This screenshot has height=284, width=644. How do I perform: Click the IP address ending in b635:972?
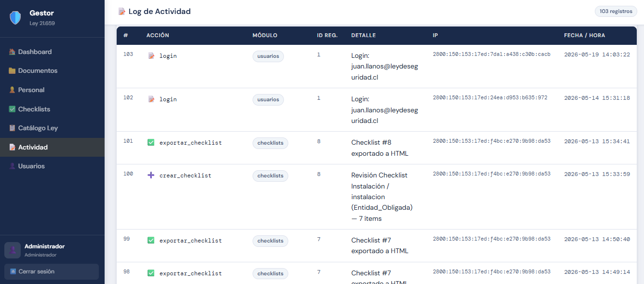490,98
